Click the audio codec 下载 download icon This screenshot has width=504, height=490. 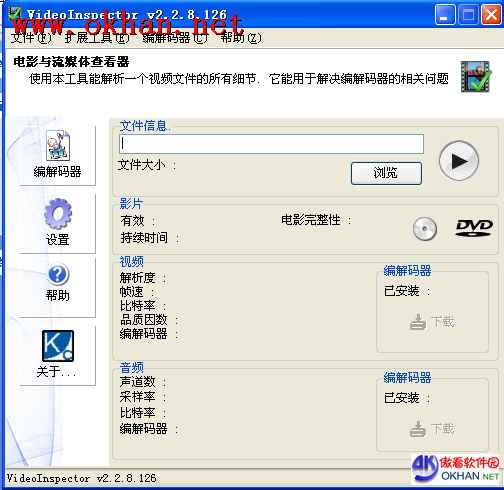pos(418,429)
